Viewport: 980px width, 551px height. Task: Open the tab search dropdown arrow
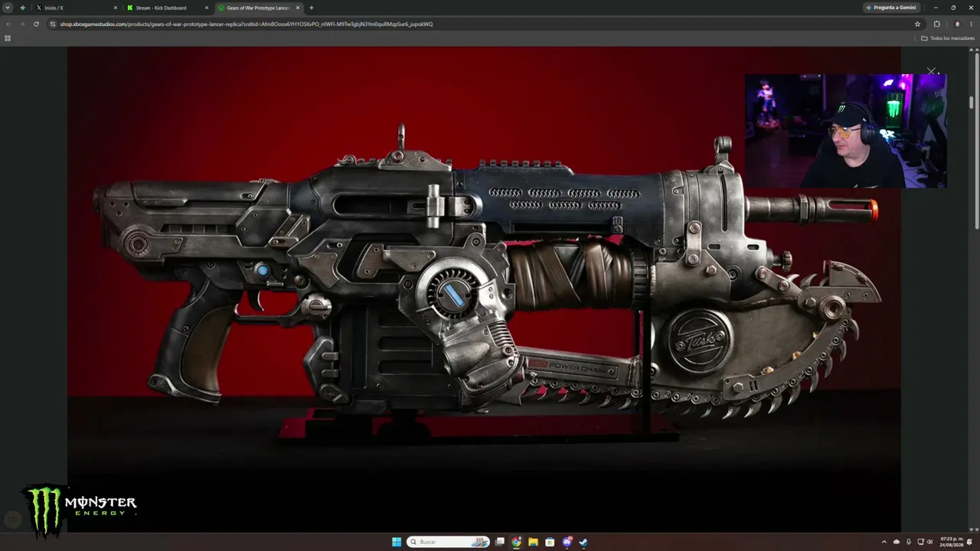tap(8, 8)
